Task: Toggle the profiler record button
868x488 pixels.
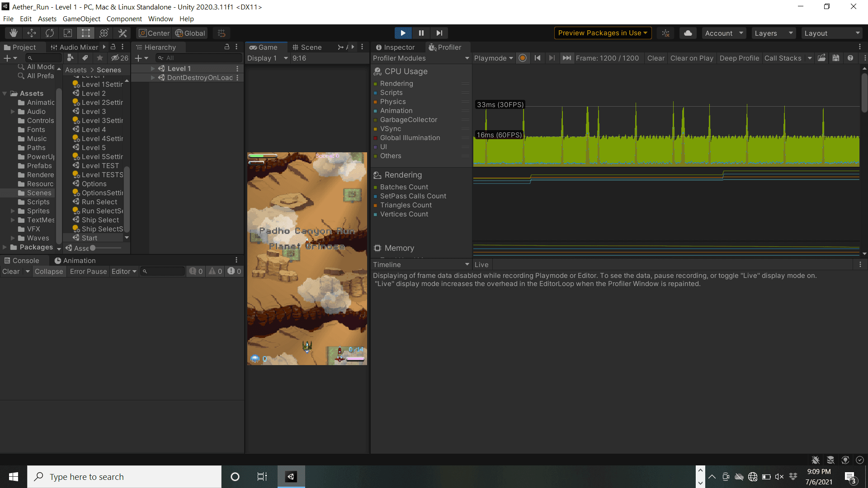Action: [523, 58]
